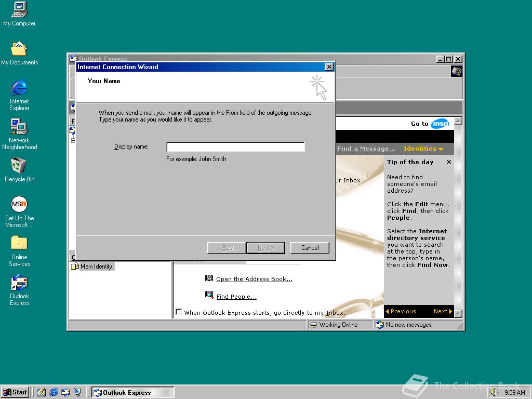Click the Find People icon

pyautogui.click(x=209, y=295)
